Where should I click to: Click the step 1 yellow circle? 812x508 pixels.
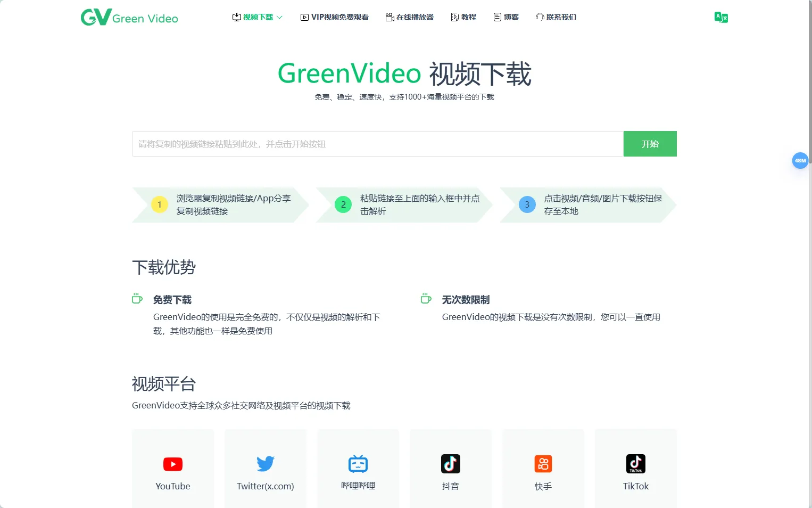160,204
